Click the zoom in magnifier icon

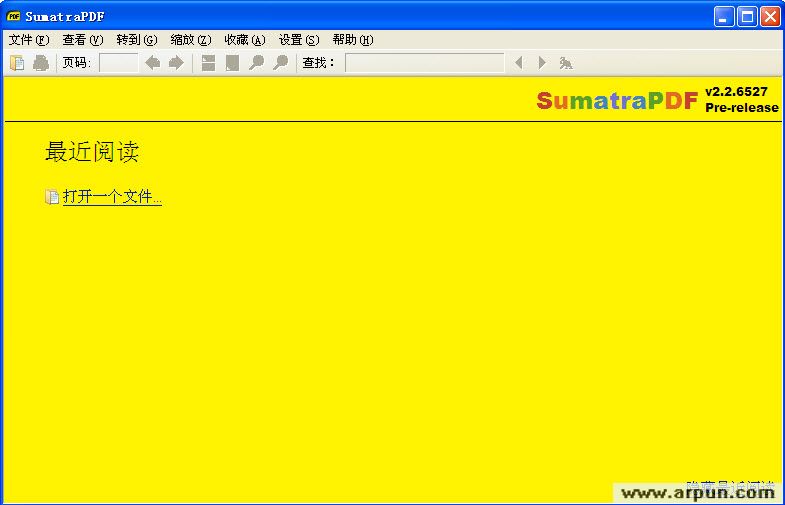[x=280, y=63]
